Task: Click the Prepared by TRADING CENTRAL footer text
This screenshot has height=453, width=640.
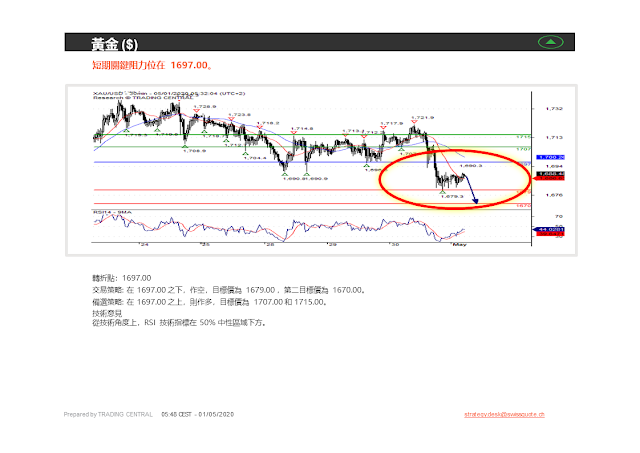Action: point(108,414)
